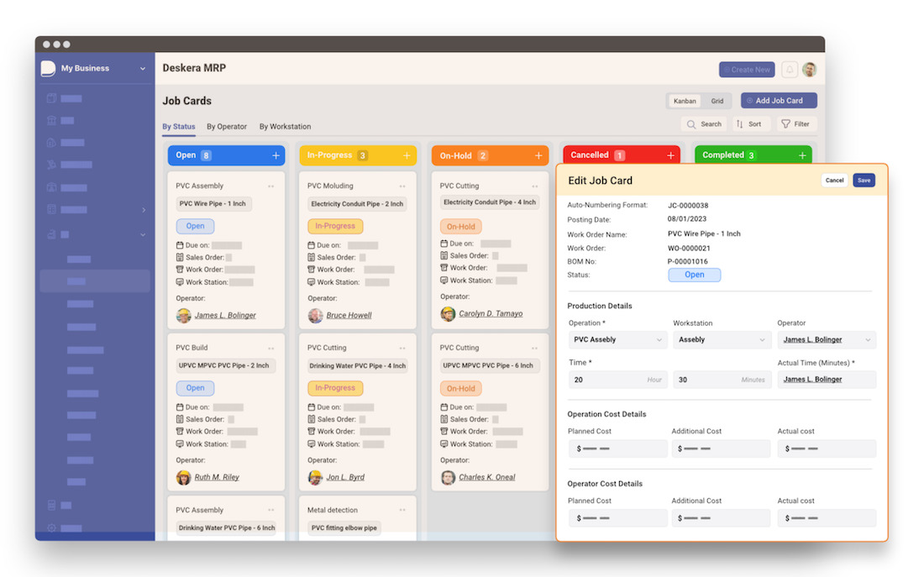This screenshot has height=577, width=924.
Task: Select the By Workstation tab
Action: pyautogui.click(x=286, y=127)
